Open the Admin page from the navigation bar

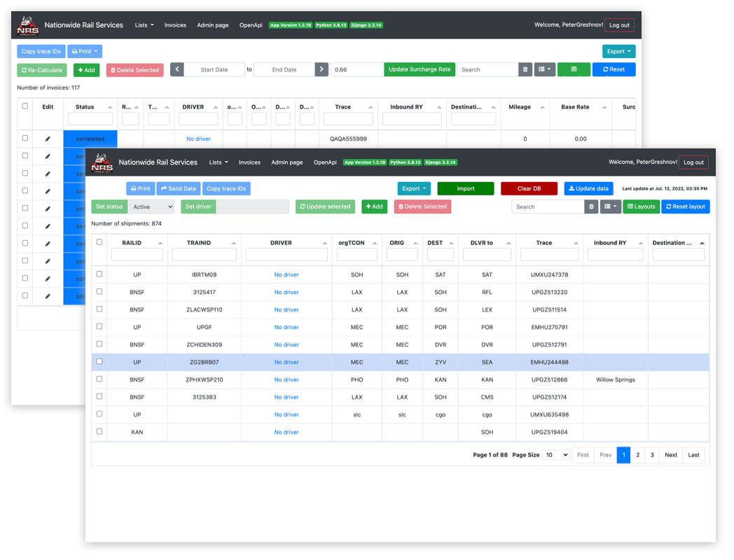click(286, 162)
